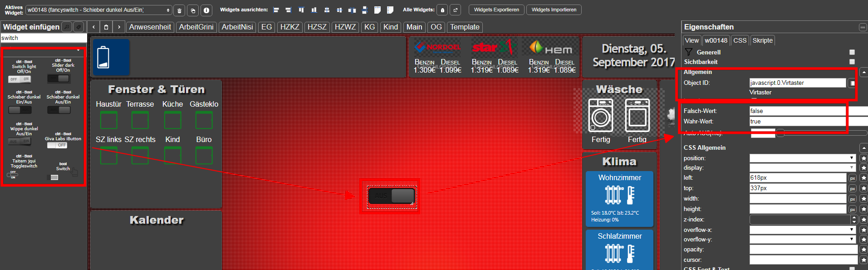The image size is (868, 270).
Task: Click the widget filter field containing switch
Action: point(44,38)
